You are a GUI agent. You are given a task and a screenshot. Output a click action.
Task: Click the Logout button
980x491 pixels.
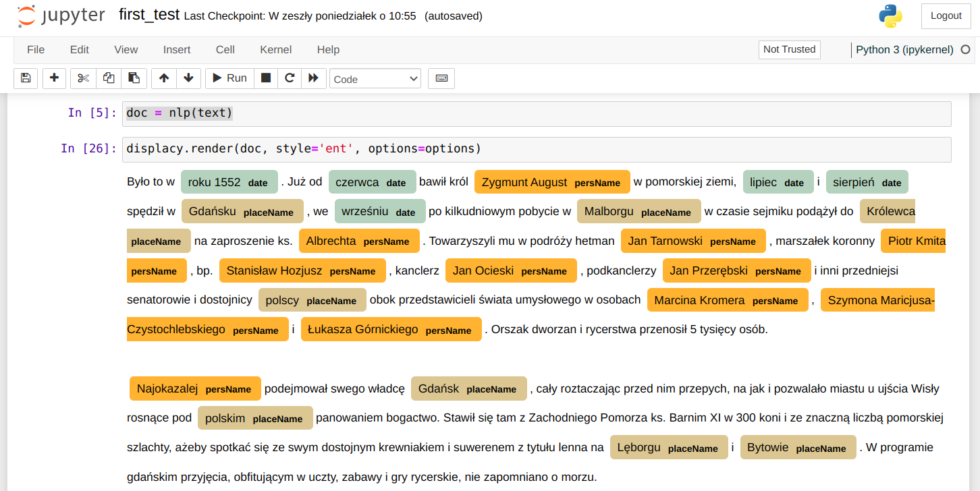tap(946, 16)
